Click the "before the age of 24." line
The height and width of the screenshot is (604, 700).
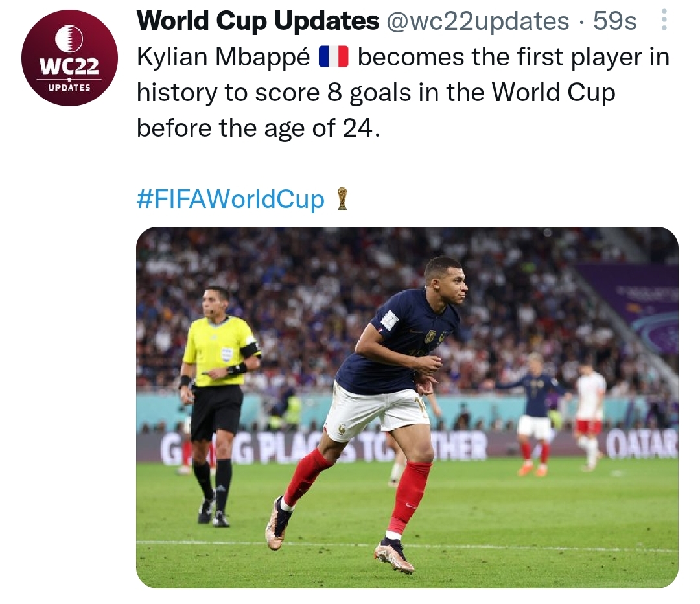[256, 128]
